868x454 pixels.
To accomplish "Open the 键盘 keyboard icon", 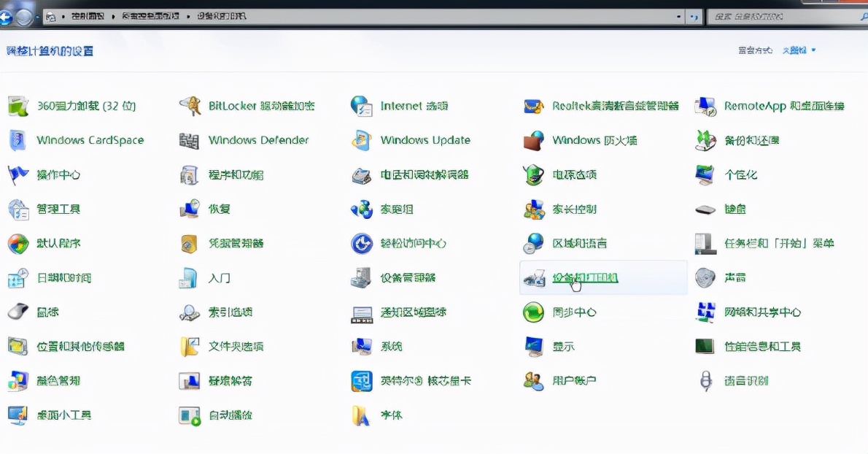I will [x=706, y=209].
